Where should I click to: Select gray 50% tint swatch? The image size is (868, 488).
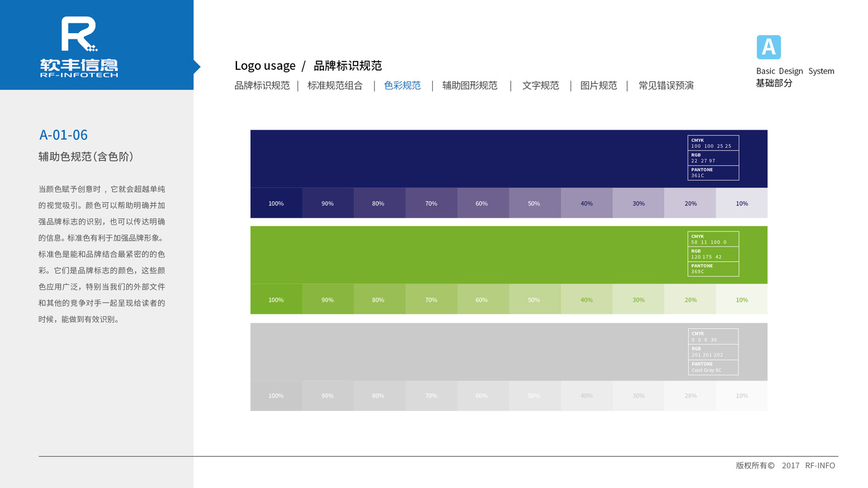535,395
